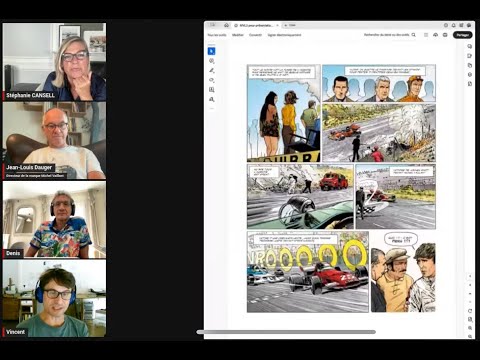Choose the text box tool
The image size is (480, 360).
click(211, 90)
